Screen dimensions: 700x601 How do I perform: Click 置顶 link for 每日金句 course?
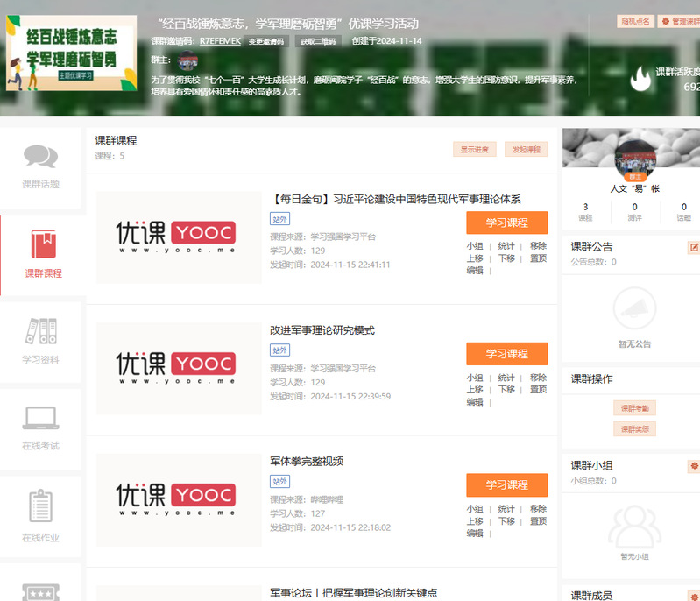pos(539,258)
